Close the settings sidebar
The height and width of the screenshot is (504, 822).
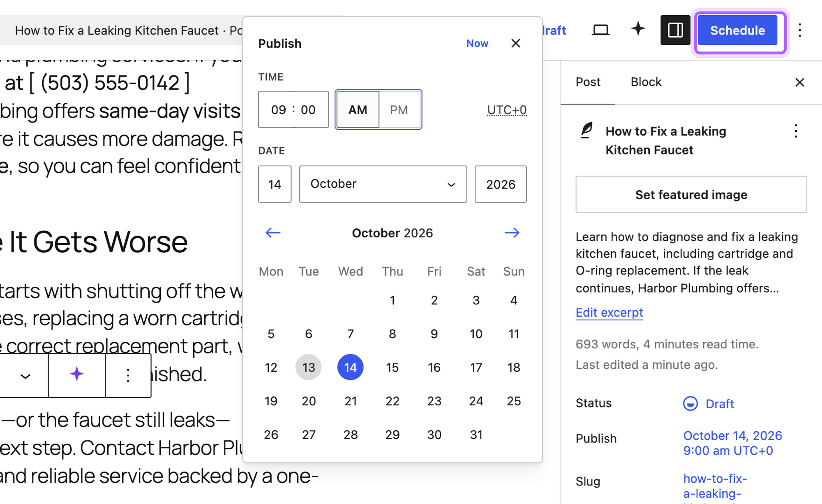pyautogui.click(x=800, y=83)
